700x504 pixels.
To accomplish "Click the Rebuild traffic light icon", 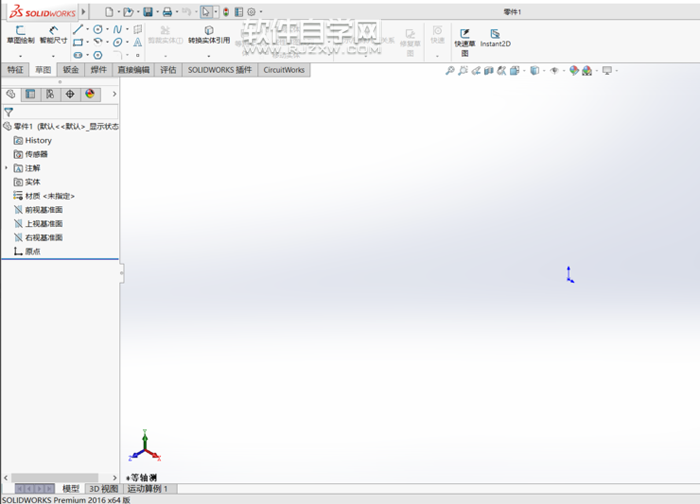I will pos(226,12).
